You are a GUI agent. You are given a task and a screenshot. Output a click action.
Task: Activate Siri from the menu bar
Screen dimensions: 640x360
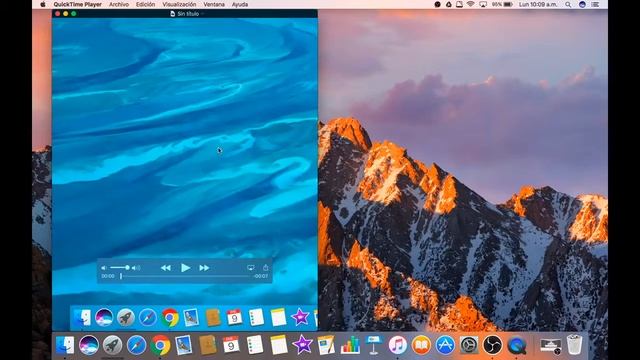point(582,4)
